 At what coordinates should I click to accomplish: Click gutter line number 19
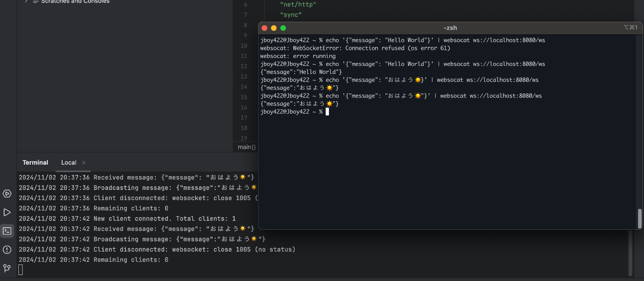tap(244, 138)
